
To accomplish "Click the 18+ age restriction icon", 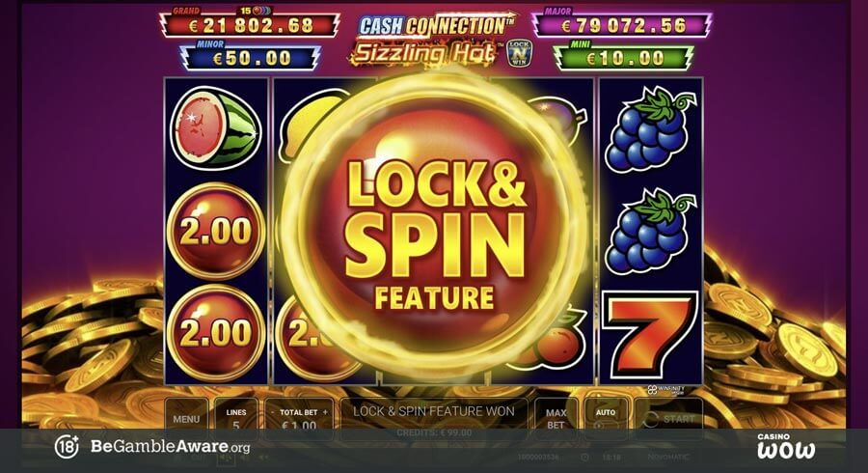I will pyautogui.click(x=67, y=446).
